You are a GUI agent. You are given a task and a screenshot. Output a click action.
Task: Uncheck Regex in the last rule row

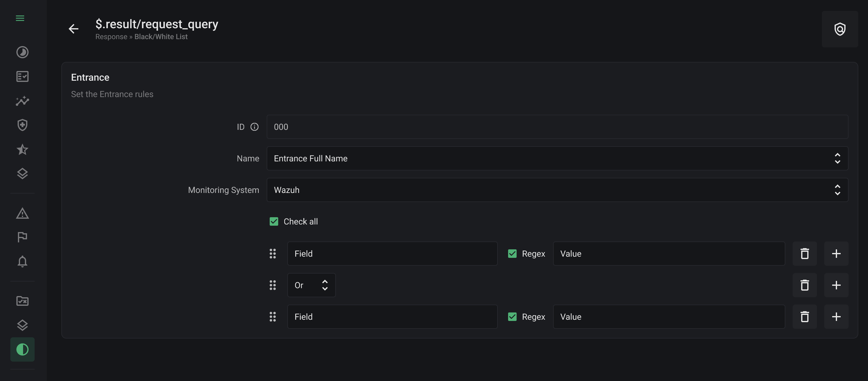click(x=512, y=317)
